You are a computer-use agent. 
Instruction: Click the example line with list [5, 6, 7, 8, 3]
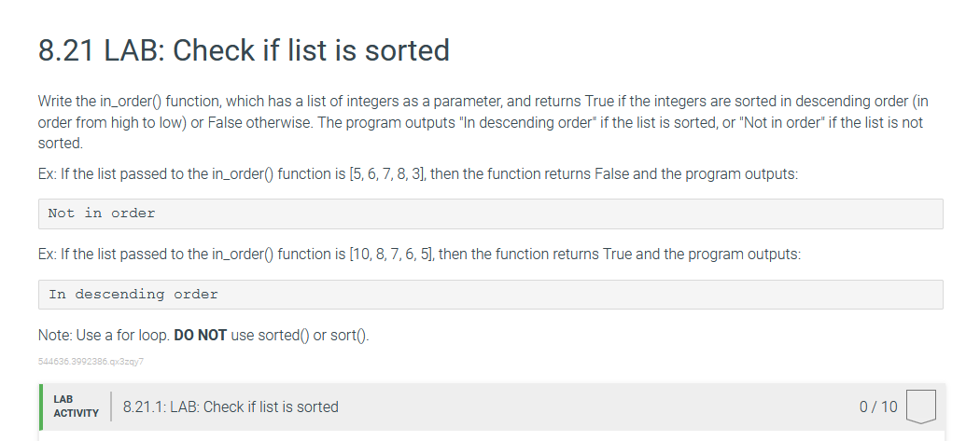pos(418,173)
